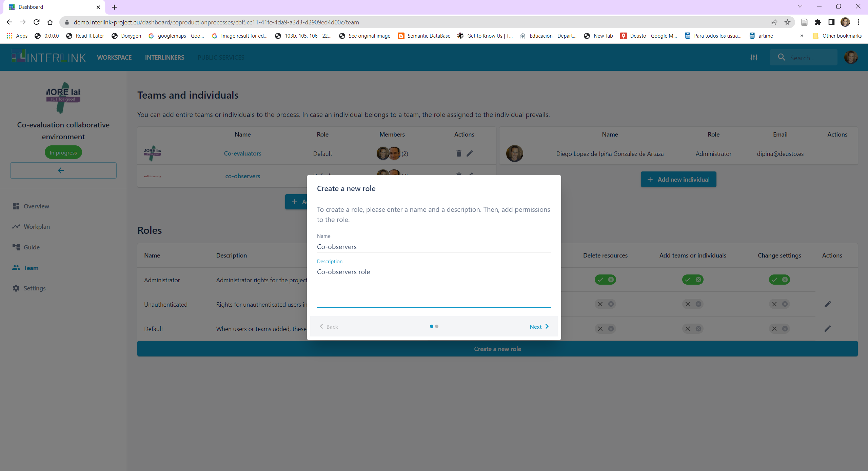This screenshot has width=868, height=471.
Task: Click the Workplan sidebar icon
Action: coord(16,226)
